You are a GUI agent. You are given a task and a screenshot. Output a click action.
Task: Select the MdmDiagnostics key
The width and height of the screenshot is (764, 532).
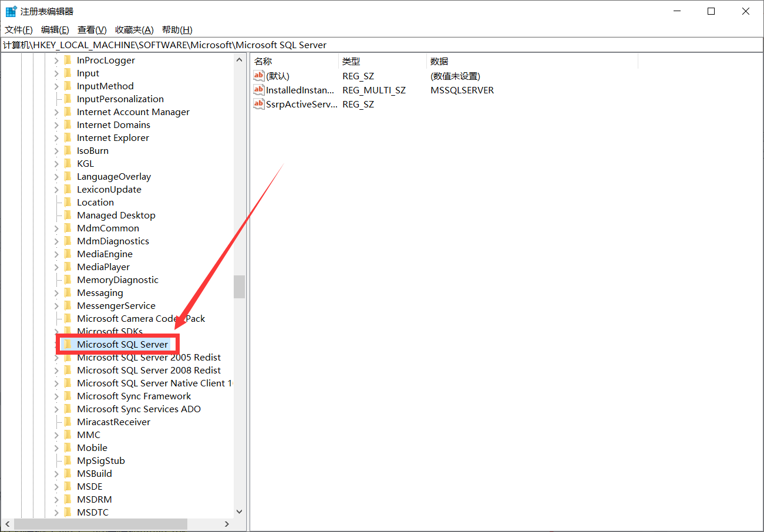(x=113, y=241)
